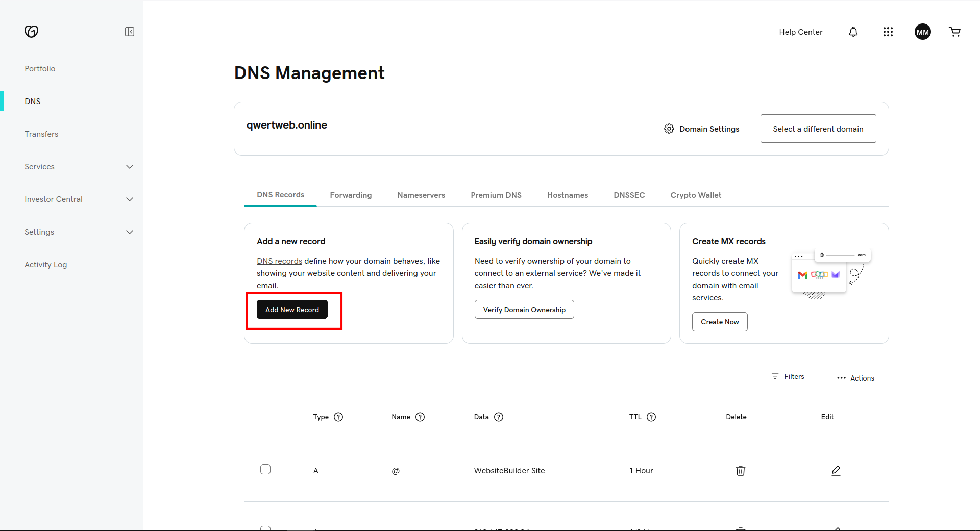
Task: Expand the Services section in the sidebar
Action: 130,166
